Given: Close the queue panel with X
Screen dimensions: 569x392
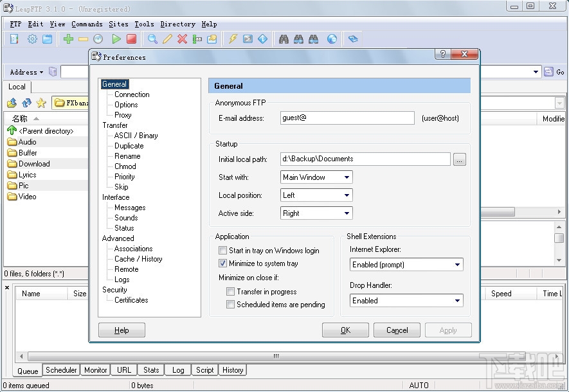Looking at the screenshot, I should click(7, 287).
